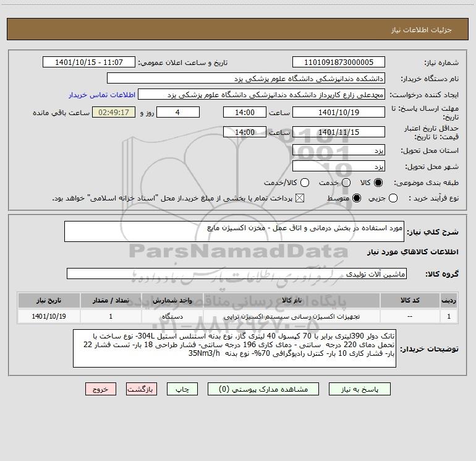Image resolution: width=476 pixels, height=461 pixels.
Task: Click the واحد شمارش column header
Action: coord(172,300)
